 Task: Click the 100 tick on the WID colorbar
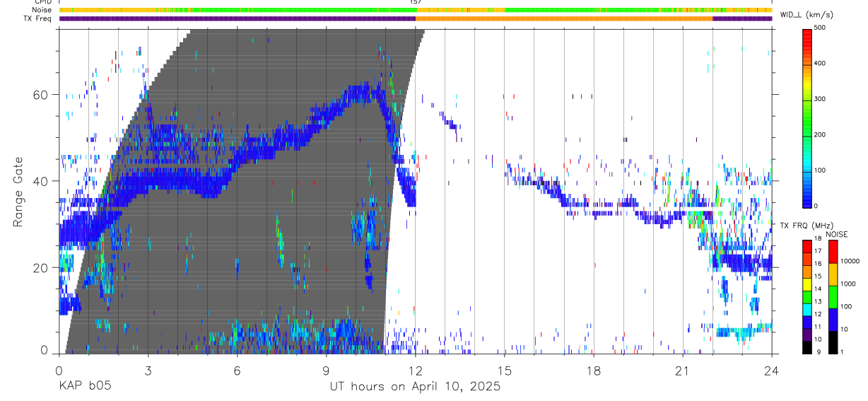(820, 171)
